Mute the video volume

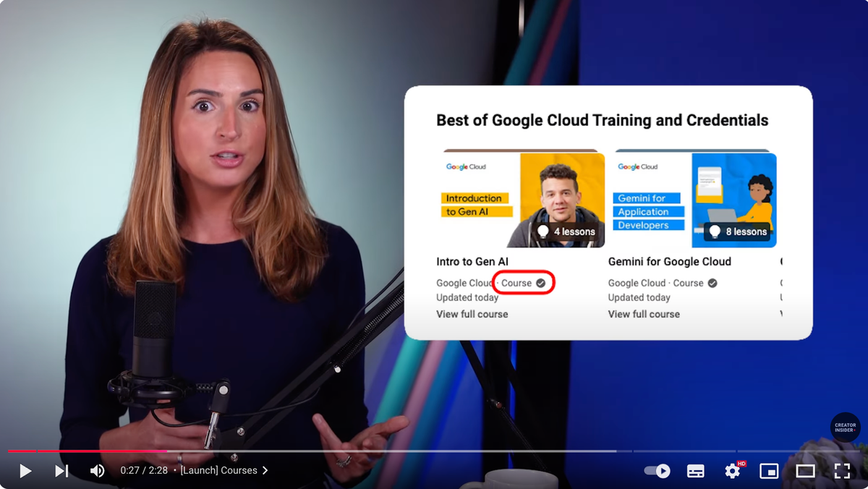(x=97, y=471)
